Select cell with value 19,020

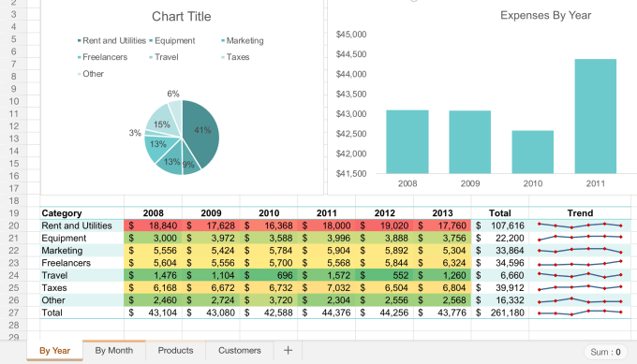coord(385,226)
